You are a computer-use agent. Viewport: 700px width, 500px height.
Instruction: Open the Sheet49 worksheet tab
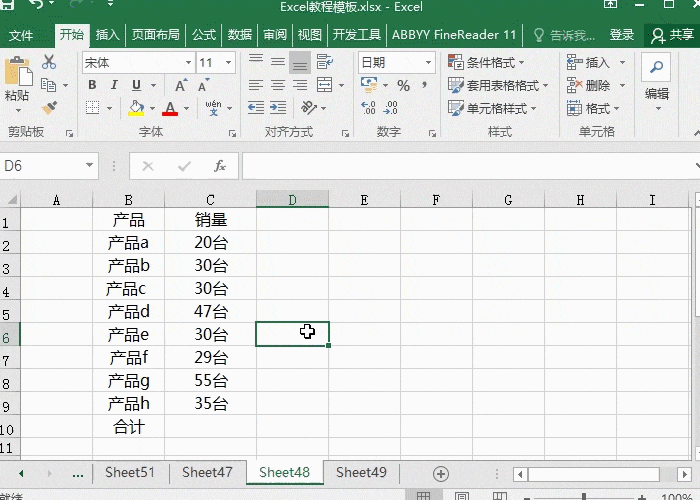pyautogui.click(x=361, y=473)
